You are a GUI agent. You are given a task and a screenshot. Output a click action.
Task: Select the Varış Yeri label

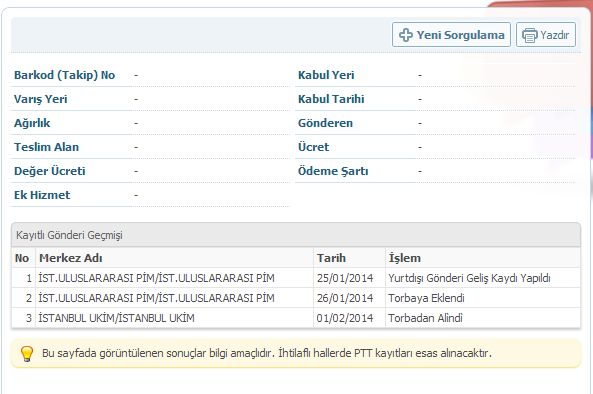pyautogui.click(x=40, y=99)
